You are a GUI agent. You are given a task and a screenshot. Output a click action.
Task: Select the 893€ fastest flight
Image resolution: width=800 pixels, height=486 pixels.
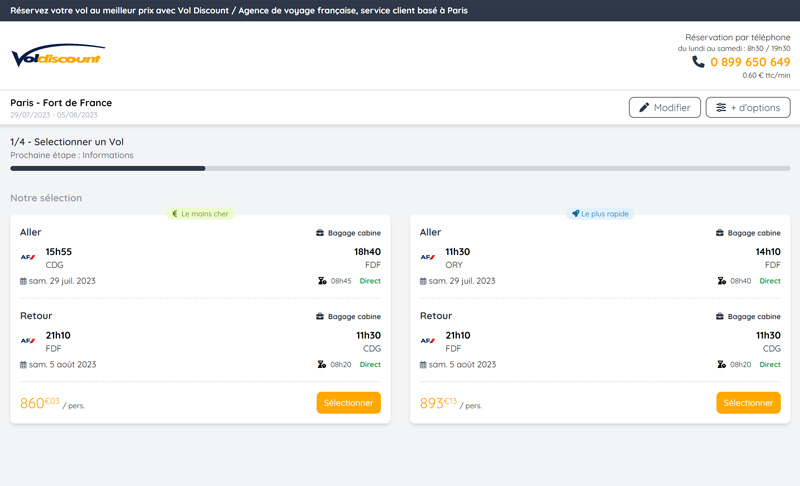pyautogui.click(x=748, y=403)
